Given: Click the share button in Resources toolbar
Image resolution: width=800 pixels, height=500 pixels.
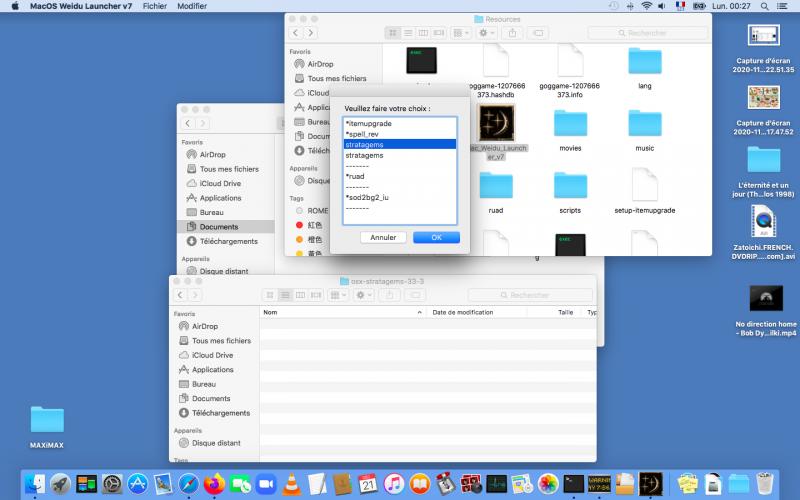Looking at the screenshot, I should tap(512, 33).
